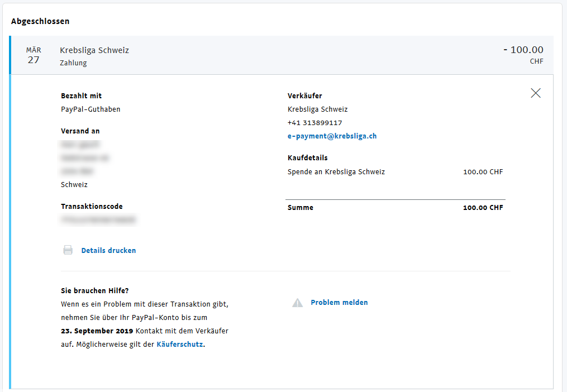Click the 'Zahlung' label in row header
The width and height of the screenshot is (567, 392).
tap(73, 63)
